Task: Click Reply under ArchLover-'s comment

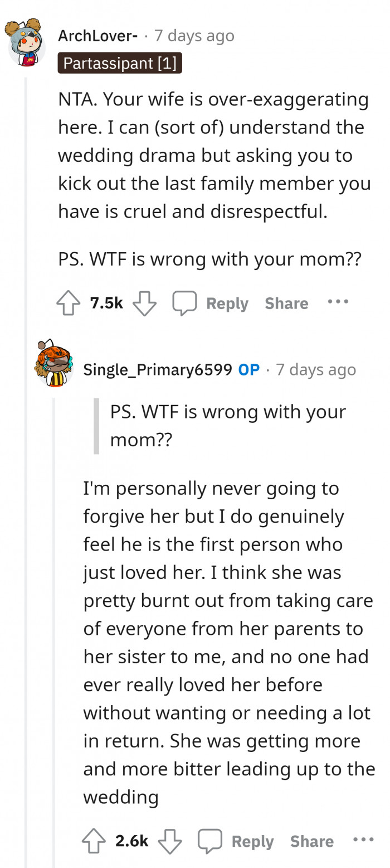Action: coord(227,303)
